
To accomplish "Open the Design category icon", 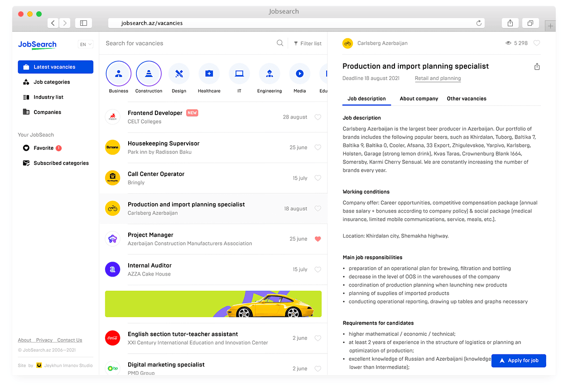I will [x=179, y=73].
